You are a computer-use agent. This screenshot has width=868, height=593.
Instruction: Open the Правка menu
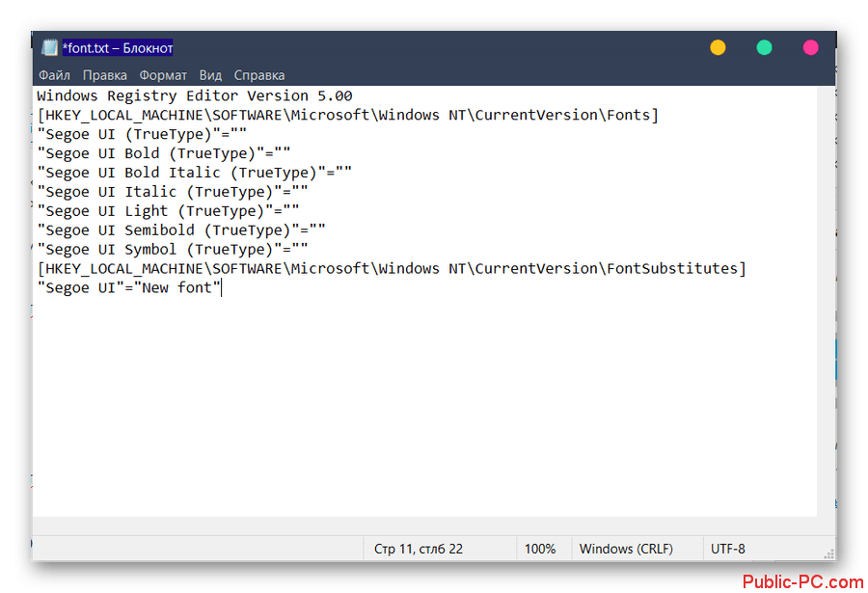104,75
